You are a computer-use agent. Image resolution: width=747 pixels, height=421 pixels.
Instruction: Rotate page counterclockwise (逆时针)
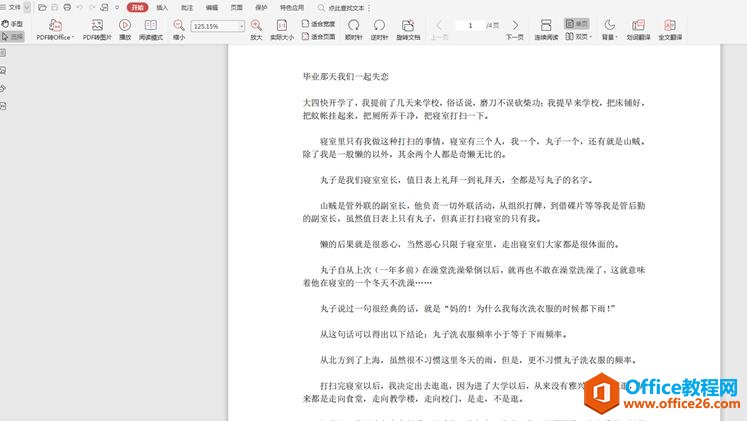click(x=379, y=30)
